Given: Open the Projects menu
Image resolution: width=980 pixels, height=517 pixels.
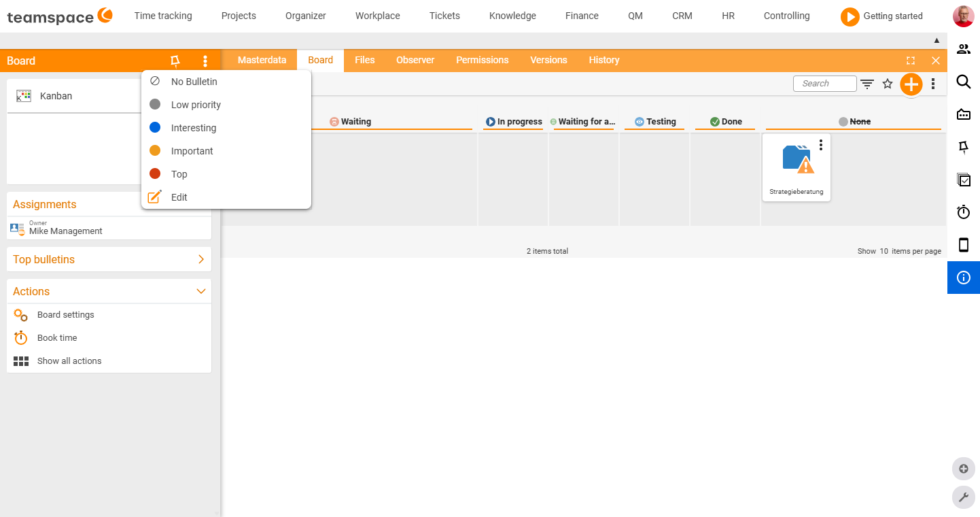Looking at the screenshot, I should 239,16.
